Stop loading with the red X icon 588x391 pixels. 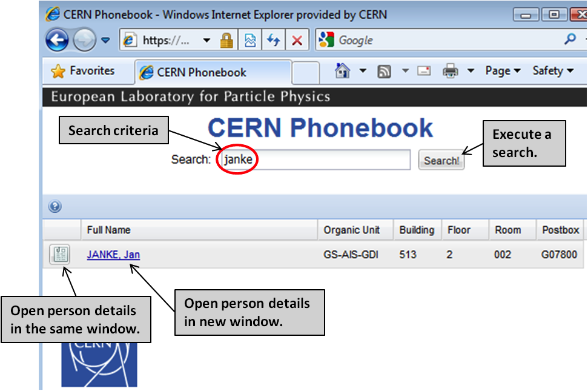pyautogui.click(x=297, y=41)
